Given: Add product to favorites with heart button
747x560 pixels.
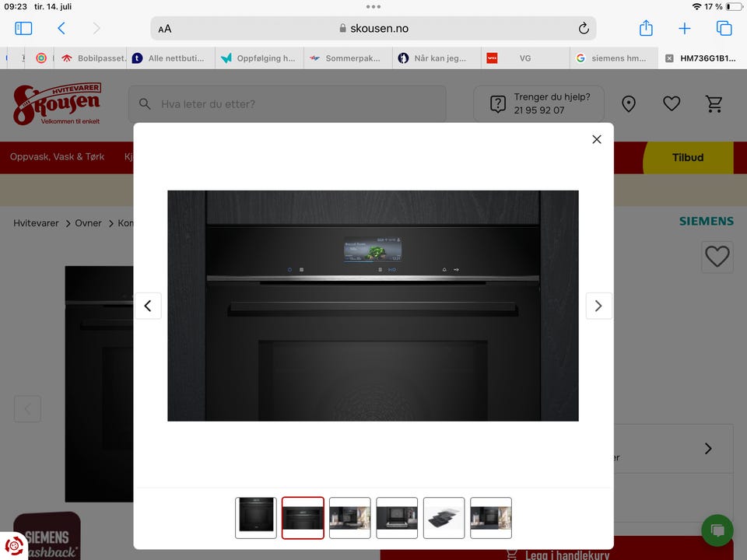Looking at the screenshot, I should [717, 257].
